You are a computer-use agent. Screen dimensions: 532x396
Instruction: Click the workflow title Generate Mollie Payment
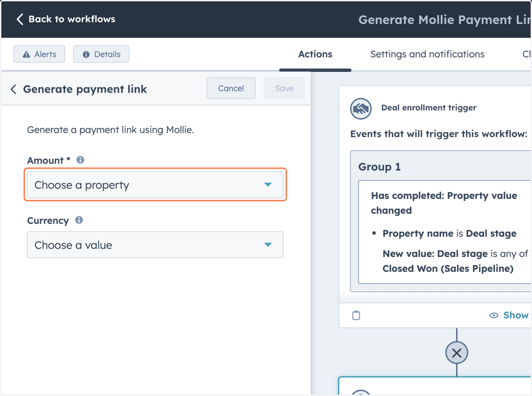[x=445, y=20]
